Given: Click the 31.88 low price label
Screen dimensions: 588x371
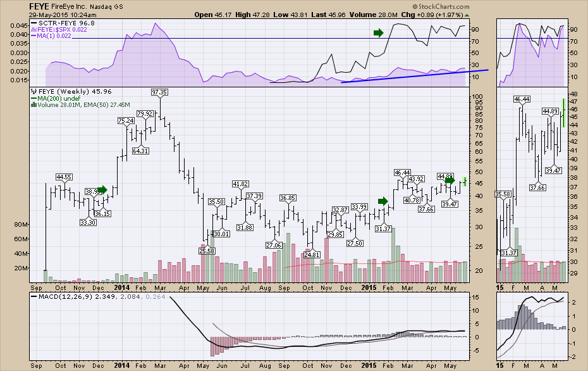Looking at the screenshot, I should pos(245,227).
